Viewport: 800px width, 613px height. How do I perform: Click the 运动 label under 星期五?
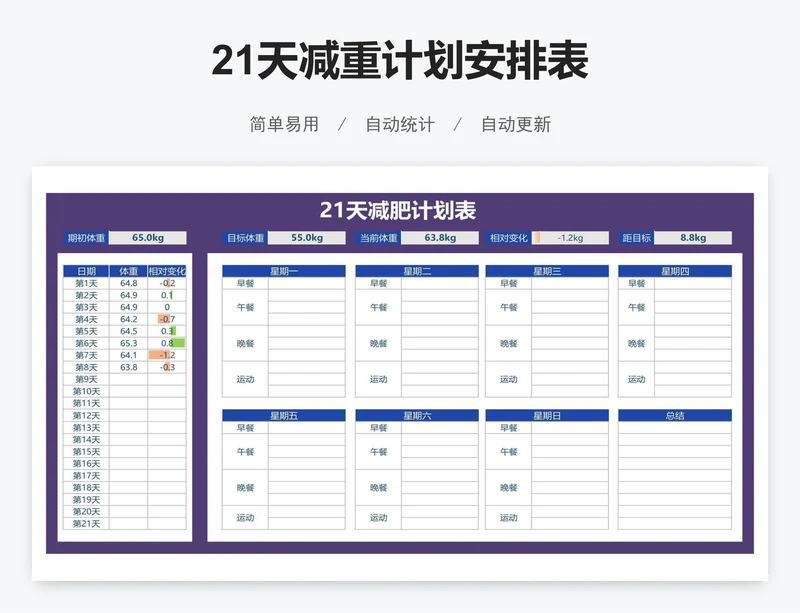[245, 518]
